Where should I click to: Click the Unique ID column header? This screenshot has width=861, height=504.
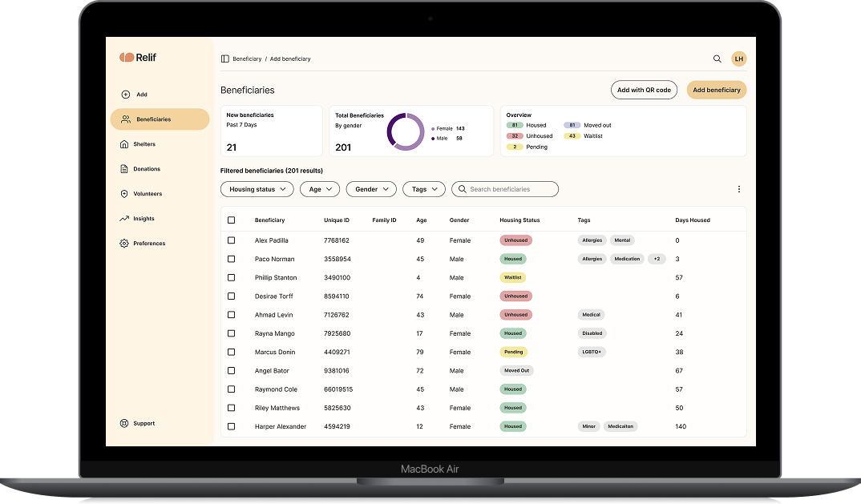coord(337,220)
